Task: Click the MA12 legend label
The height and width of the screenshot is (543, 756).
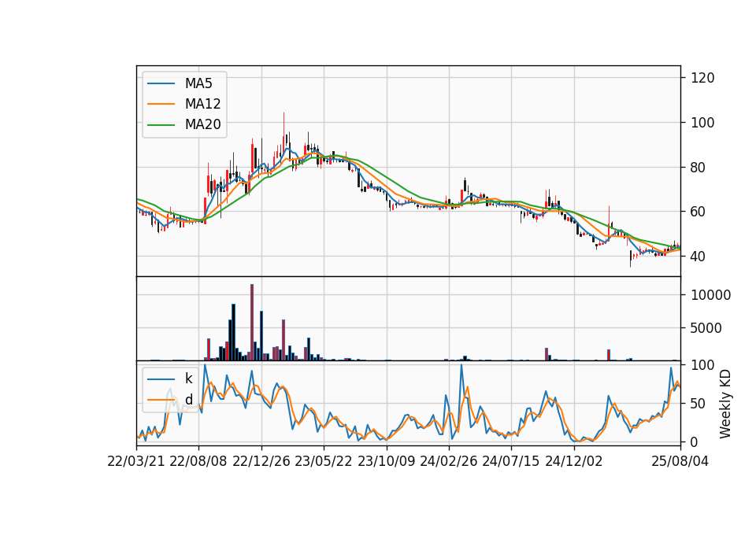Action: tap(202, 104)
